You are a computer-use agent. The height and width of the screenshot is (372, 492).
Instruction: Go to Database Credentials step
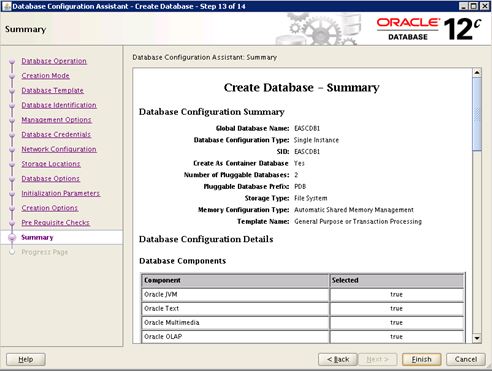click(x=56, y=134)
